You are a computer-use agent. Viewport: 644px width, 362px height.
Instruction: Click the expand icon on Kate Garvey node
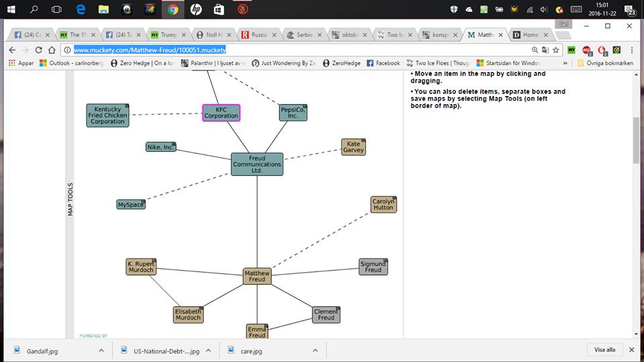363,141
